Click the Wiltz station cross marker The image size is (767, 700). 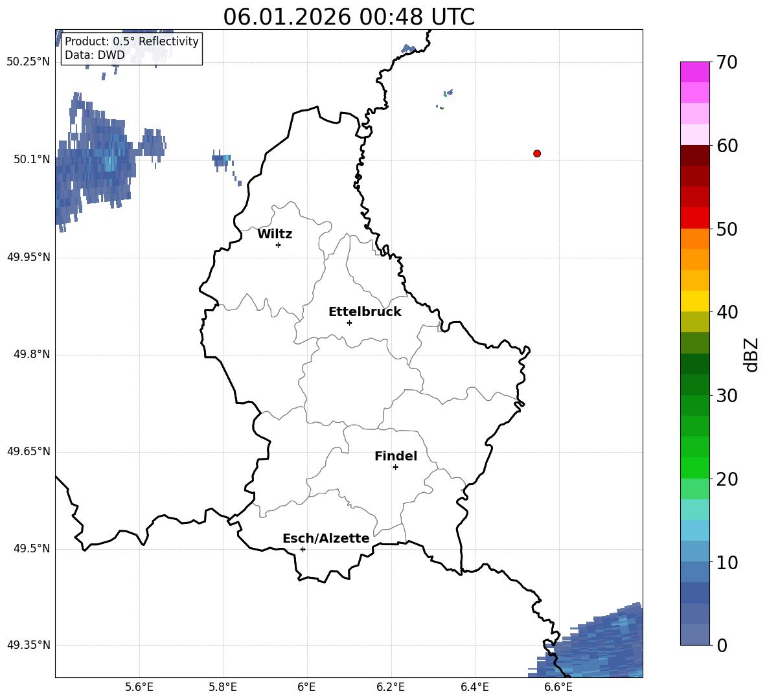279,245
